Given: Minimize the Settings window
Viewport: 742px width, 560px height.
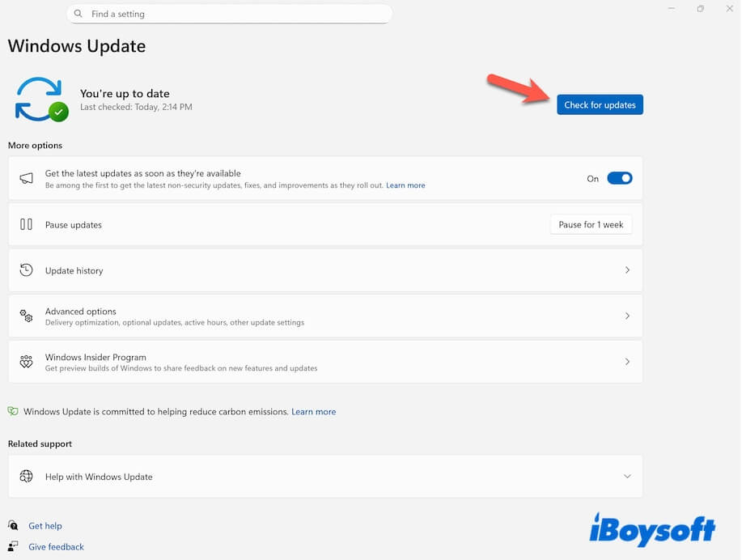Looking at the screenshot, I should point(672,9).
